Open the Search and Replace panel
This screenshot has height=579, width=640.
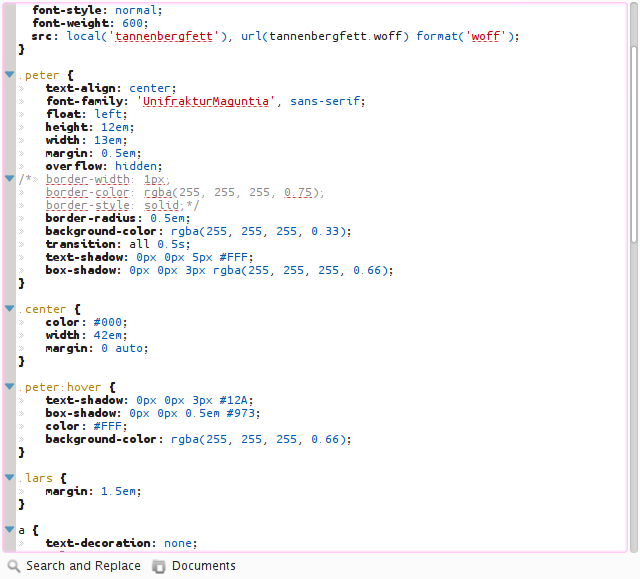[x=74, y=566]
